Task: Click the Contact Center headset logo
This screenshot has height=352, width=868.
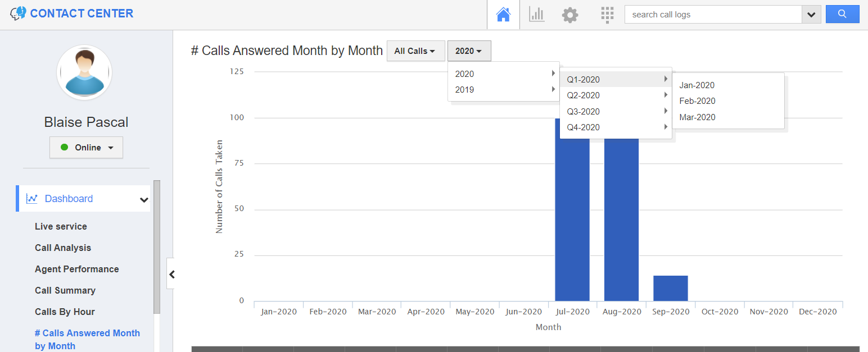Action: tap(17, 12)
